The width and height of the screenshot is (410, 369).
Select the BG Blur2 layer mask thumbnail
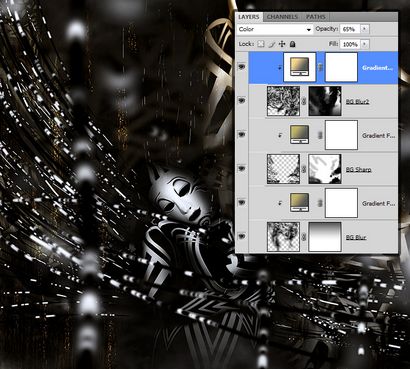325,101
